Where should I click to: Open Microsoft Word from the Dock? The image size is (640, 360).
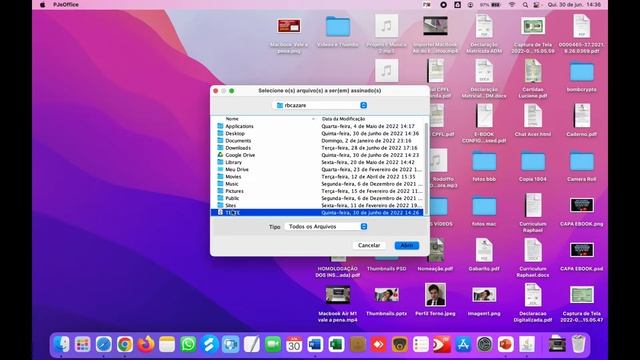point(315,344)
